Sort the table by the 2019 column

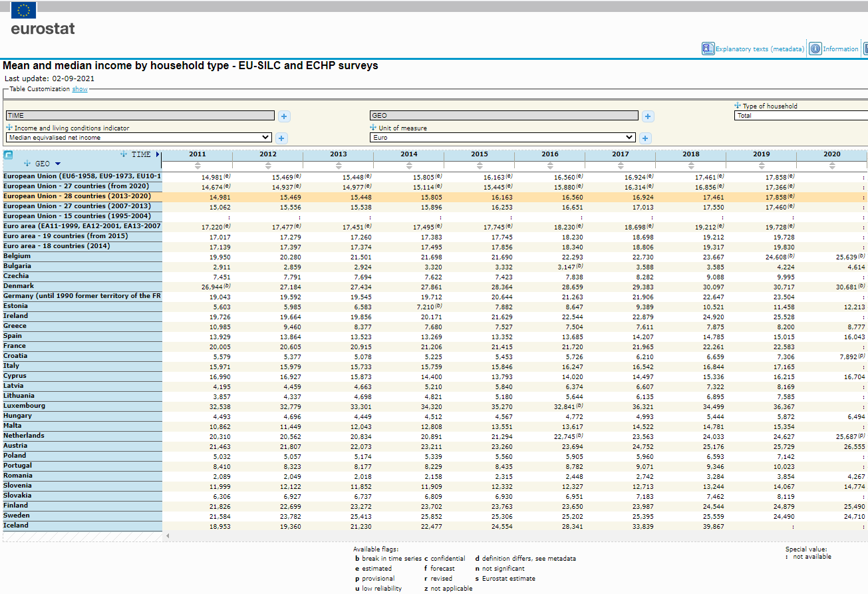[x=762, y=166]
